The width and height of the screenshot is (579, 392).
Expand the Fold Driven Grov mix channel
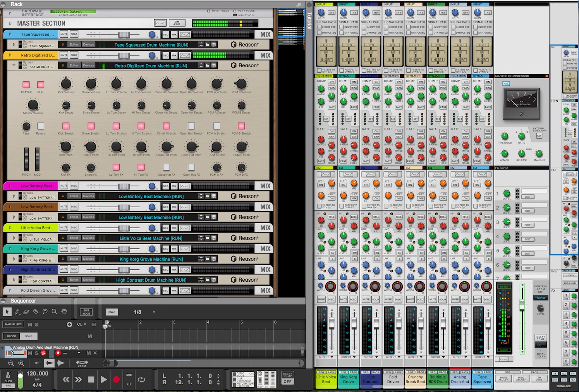[x=10, y=290]
